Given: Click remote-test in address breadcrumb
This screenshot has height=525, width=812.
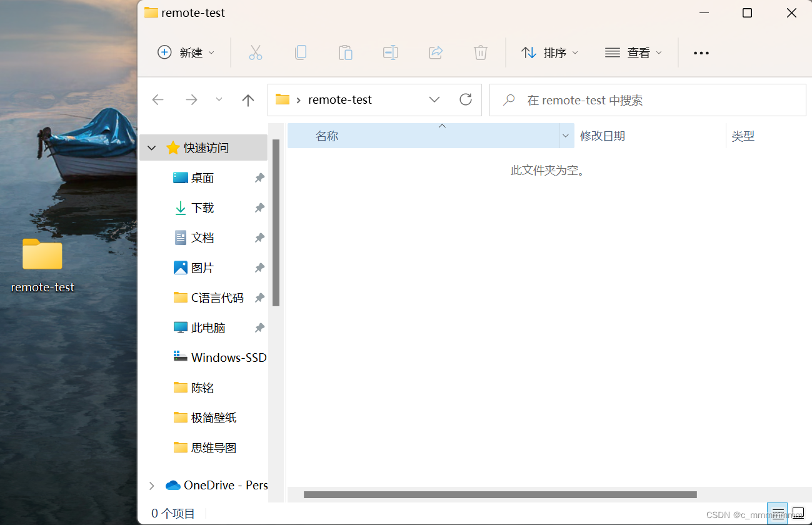Looking at the screenshot, I should 340,100.
